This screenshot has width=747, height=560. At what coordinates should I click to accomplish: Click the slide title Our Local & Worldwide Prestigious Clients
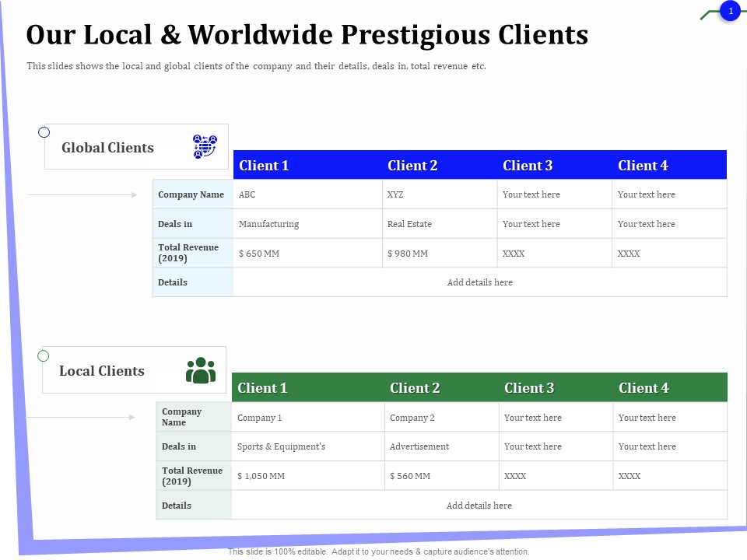[x=307, y=35]
